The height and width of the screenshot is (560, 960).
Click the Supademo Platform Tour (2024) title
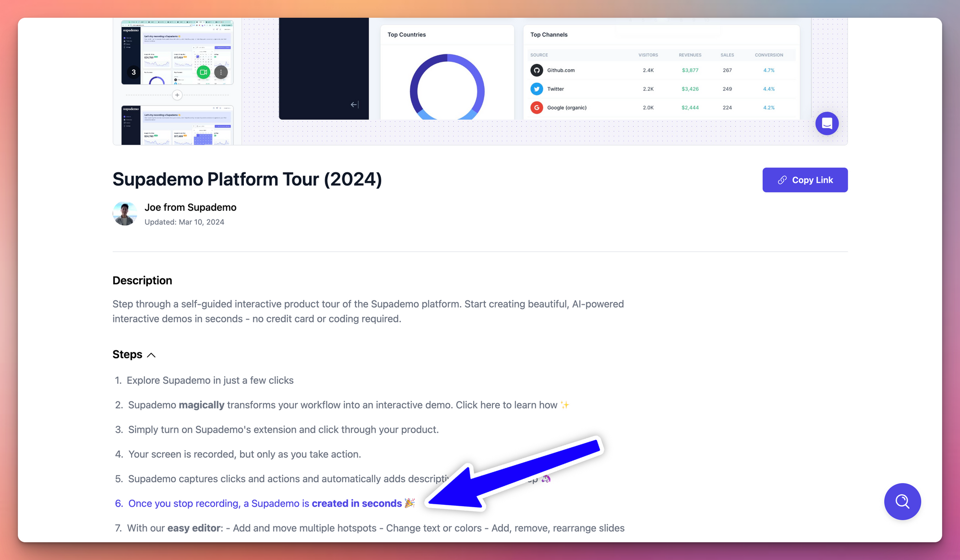click(247, 179)
